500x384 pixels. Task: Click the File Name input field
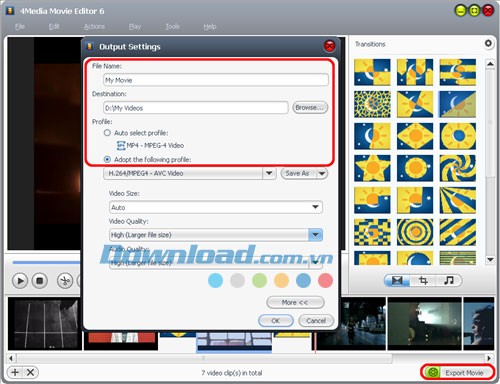216,80
